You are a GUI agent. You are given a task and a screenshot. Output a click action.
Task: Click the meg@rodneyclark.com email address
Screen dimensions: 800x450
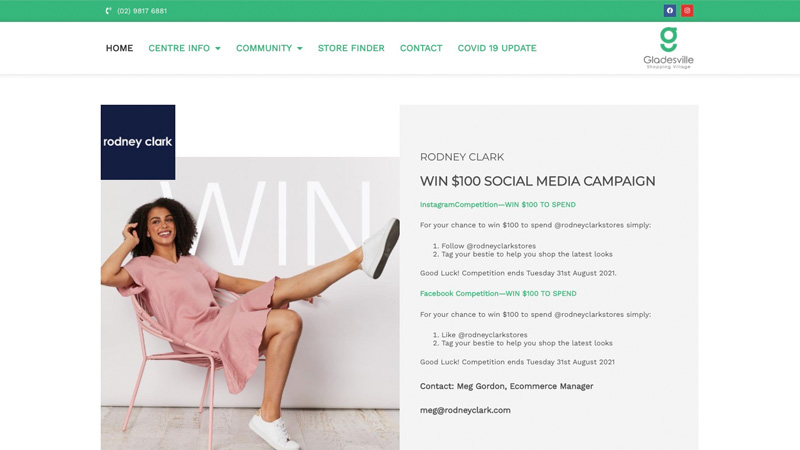point(465,410)
